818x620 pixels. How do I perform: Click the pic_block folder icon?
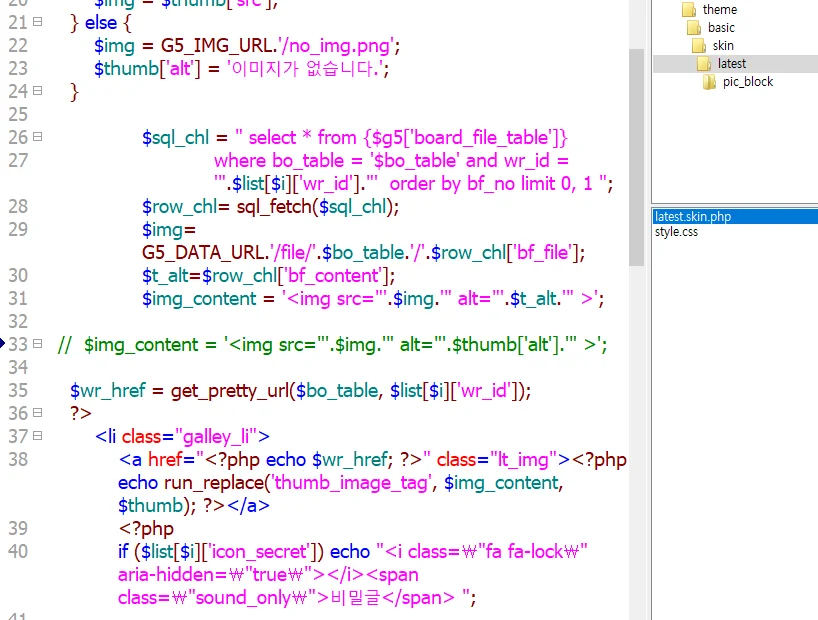coord(709,82)
